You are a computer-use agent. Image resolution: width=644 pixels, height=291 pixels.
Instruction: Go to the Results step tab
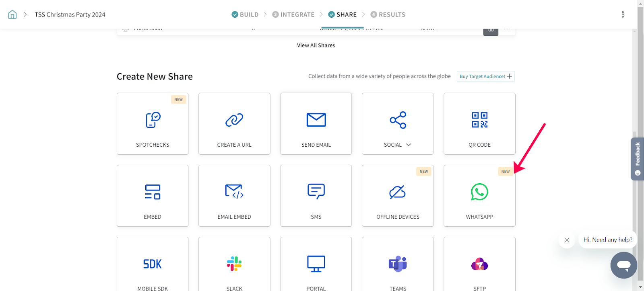click(388, 14)
